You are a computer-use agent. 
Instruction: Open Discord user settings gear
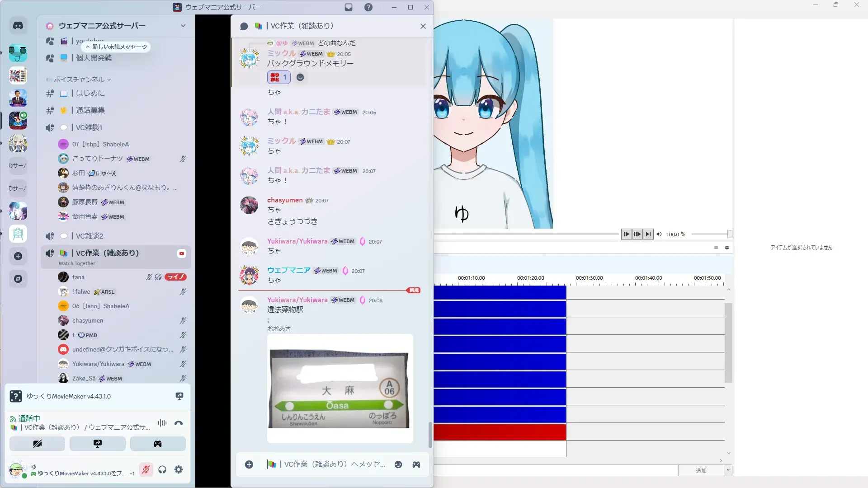coord(179,470)
